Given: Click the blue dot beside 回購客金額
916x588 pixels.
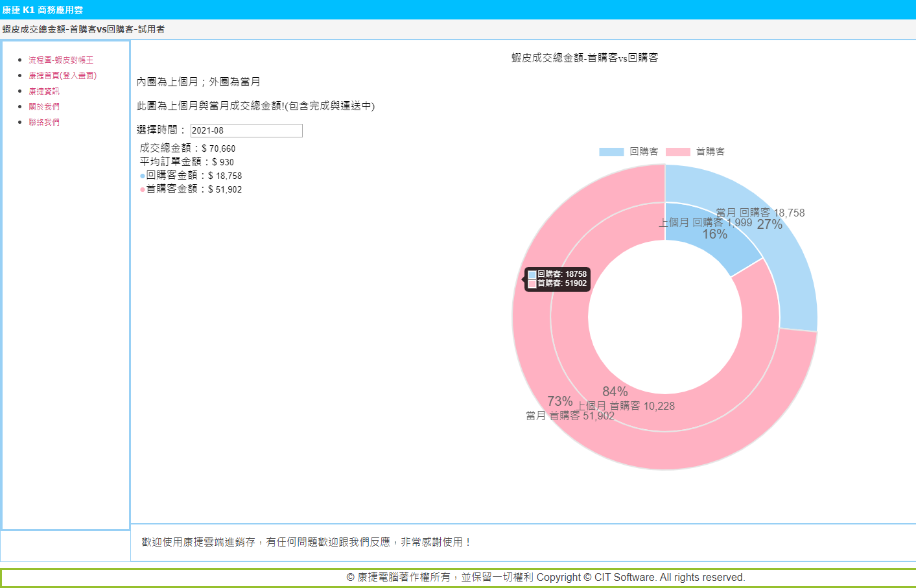Looking at the screenshot, I should 143,176.
